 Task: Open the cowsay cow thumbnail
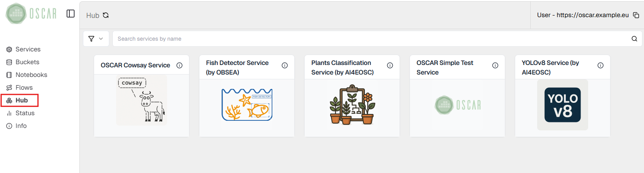pyautogui.click(x=142, y=100)
